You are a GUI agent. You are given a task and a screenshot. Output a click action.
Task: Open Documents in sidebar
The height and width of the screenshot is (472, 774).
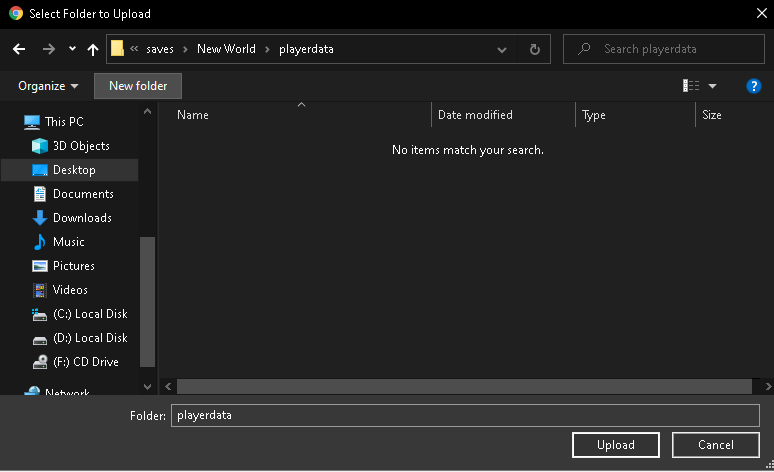tap(83, 194)
